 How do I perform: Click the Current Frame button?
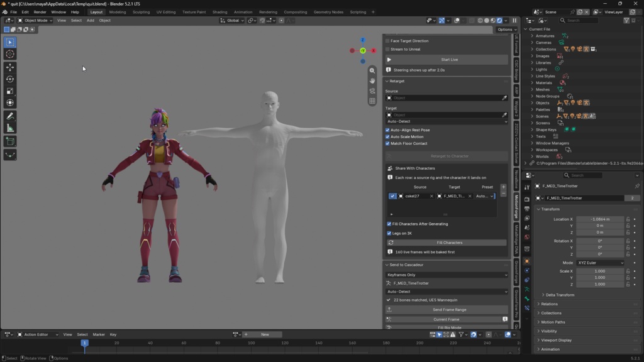click(x=443, y=319)
